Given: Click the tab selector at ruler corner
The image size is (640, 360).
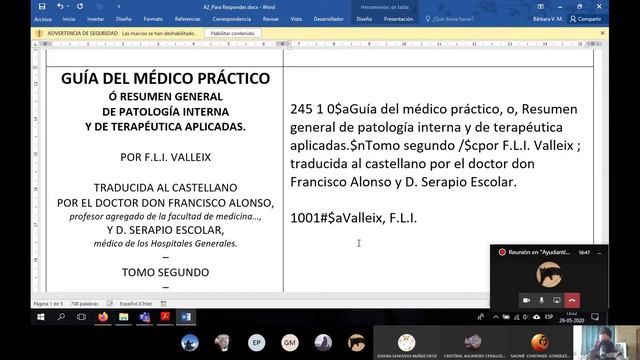Looking at the screenshot, I should (x=36, y=44).
